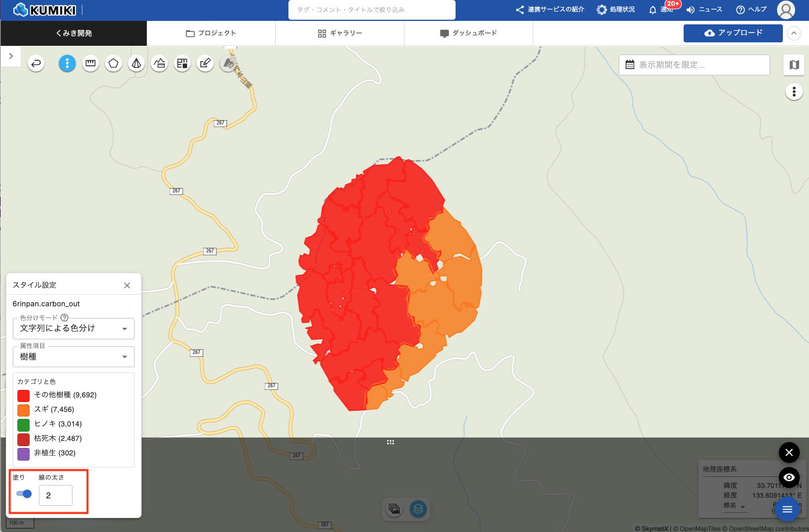This screenshot has width=809, height=532.
Task: Open the 属性項目 樹種 dropdown
Action: click(74, 357)
